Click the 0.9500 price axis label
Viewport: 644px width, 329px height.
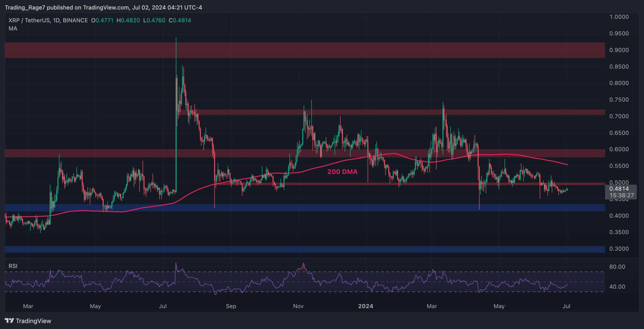pyautogui.click(x=619, y=33)
